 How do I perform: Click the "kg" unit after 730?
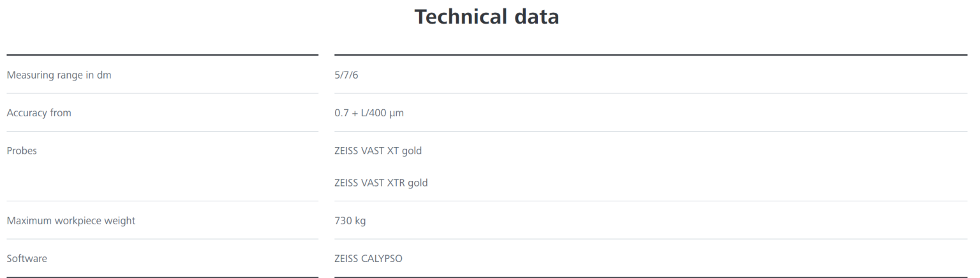coord(360,221)
